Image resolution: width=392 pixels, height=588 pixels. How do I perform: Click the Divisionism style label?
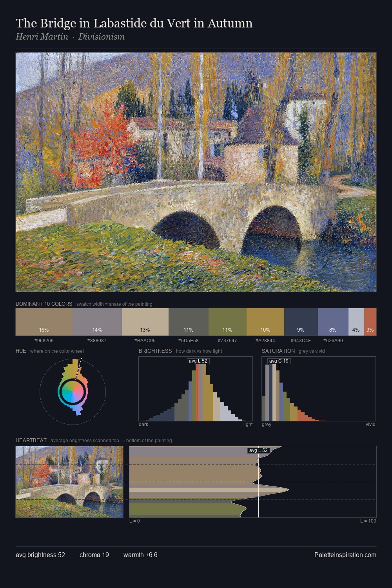[102, 36]
